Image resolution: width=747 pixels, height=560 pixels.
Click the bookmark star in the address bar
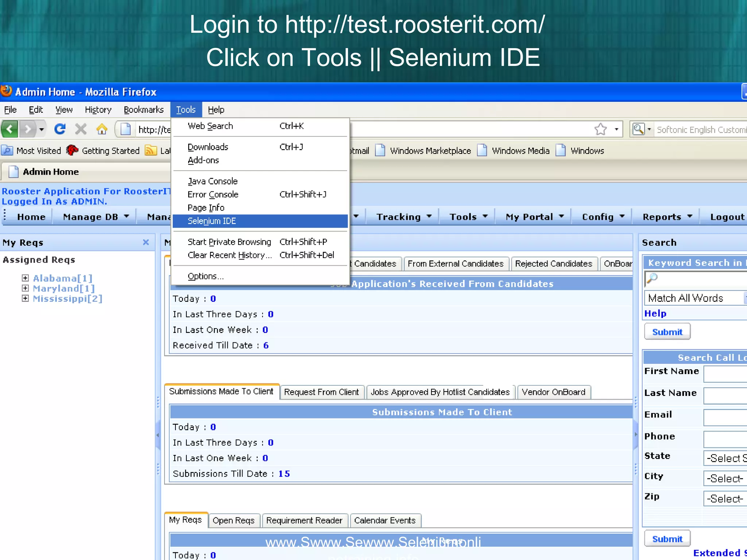click(x=600, y=129)
